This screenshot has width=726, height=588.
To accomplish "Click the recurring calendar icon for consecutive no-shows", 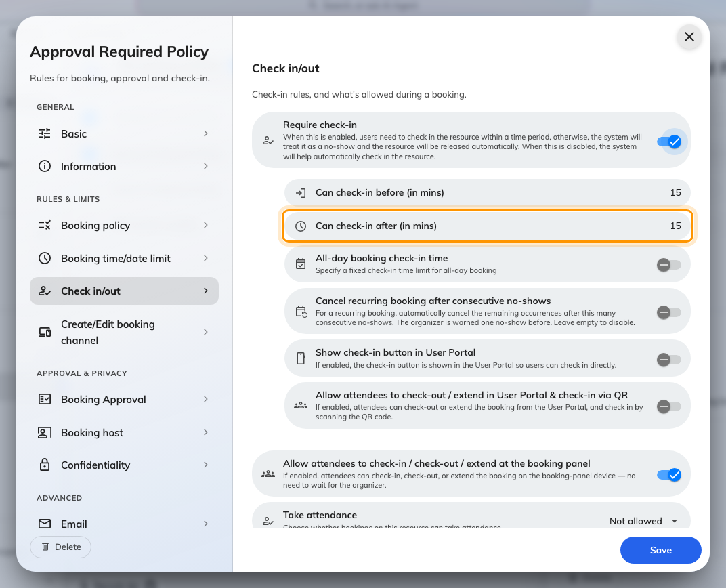I will coord(301,312).
